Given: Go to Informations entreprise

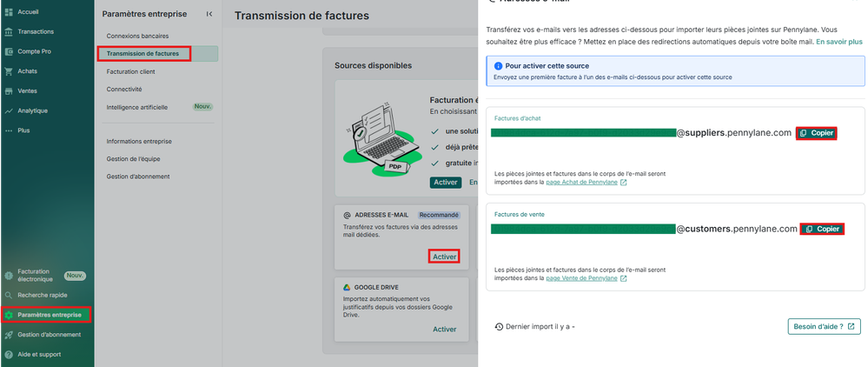Looking at the screenshot, I should [x=139, y=141].
